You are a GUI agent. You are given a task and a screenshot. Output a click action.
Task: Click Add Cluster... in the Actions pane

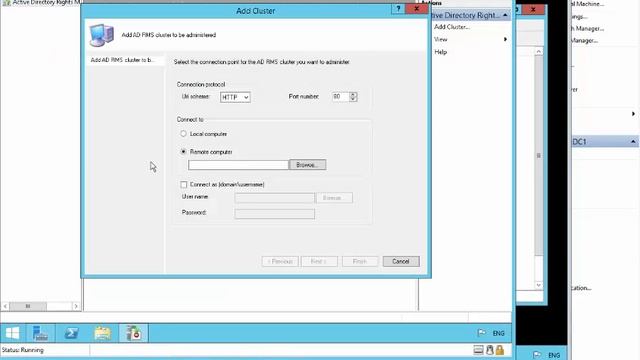(x=452, y=27)
